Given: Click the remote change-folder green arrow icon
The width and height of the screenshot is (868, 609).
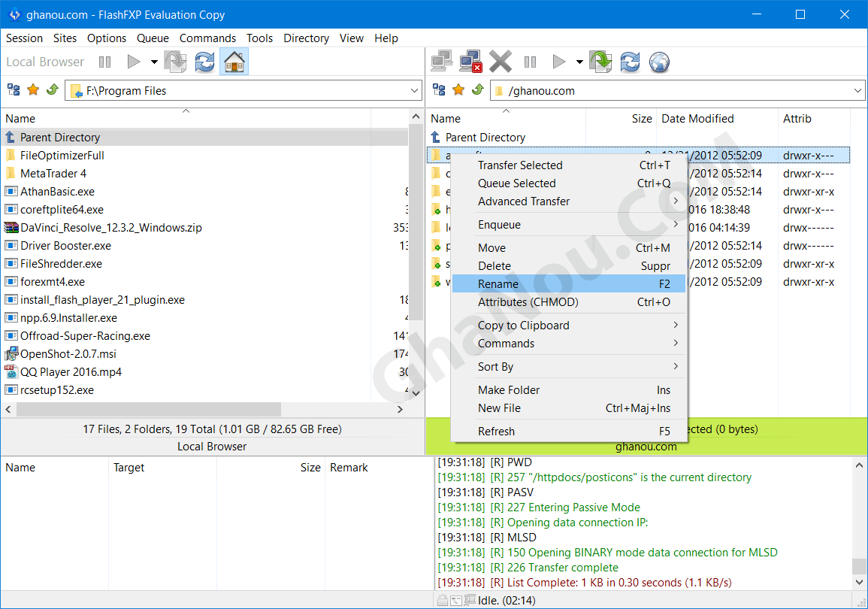Looking at the screenshot, I should click(600, 62).
